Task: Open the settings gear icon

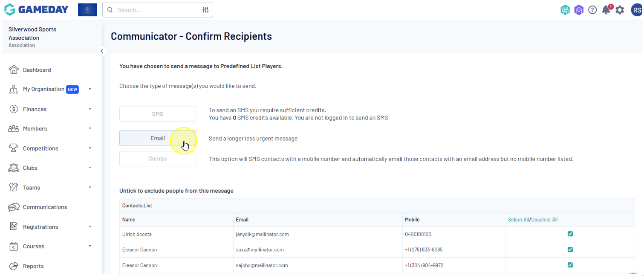Action: 620,10
